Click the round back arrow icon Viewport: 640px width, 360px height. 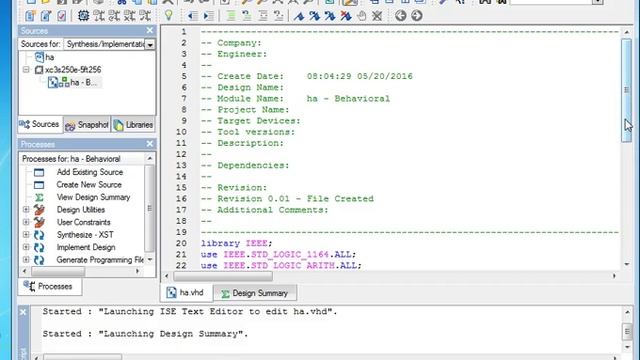(401, 16)
